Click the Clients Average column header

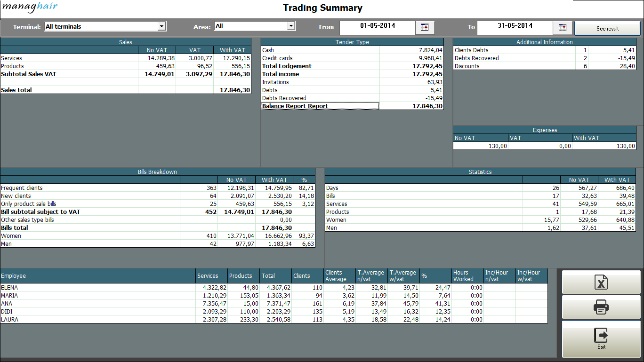339,276
